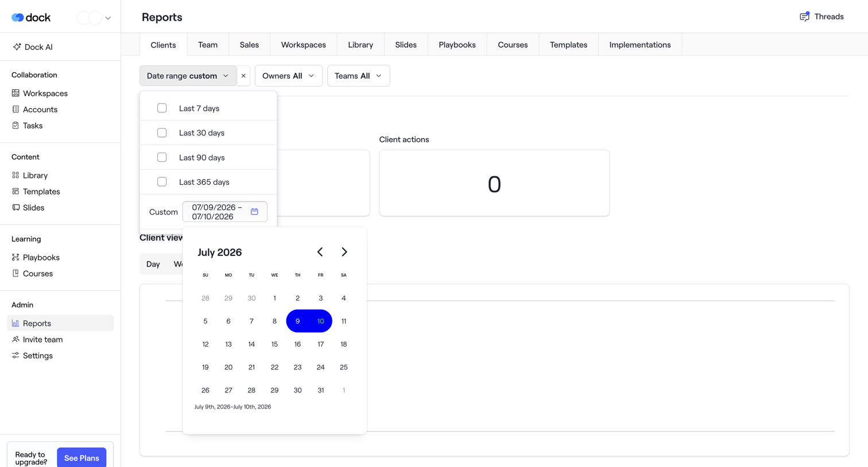Screen dimensions: 868x467
Task: Click the Accounts icon in sidebar
Action: [x=15, y=109]
